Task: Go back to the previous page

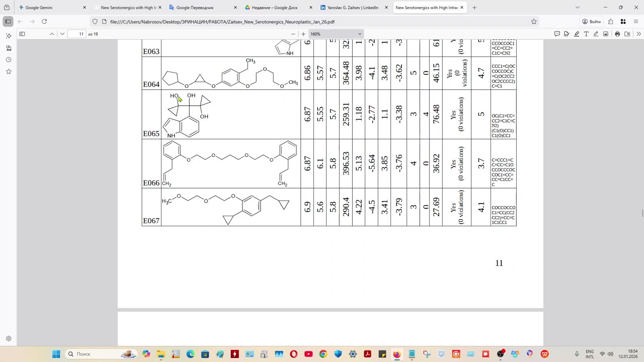Action: point(20,22)
